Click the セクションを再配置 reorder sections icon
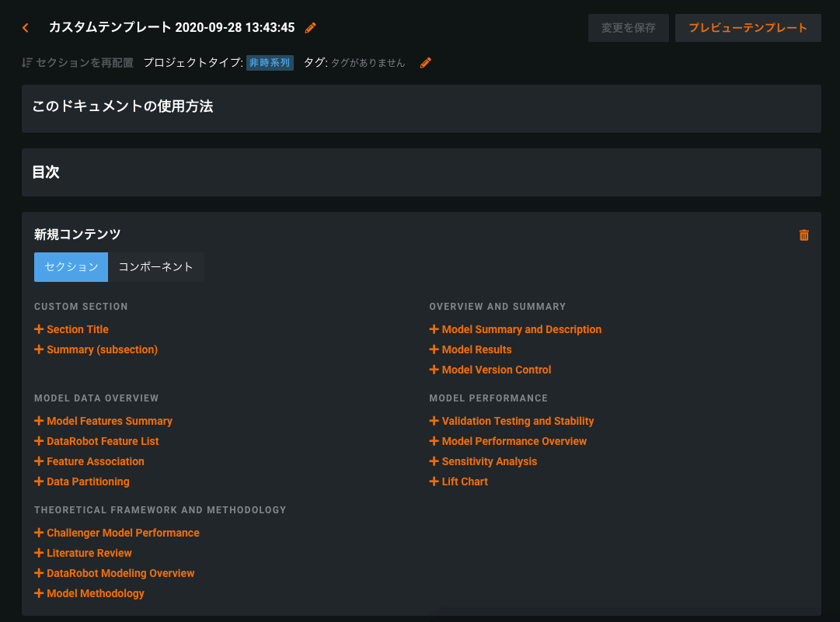This screenshot has height=622, width=840. (x=27, y=63)
